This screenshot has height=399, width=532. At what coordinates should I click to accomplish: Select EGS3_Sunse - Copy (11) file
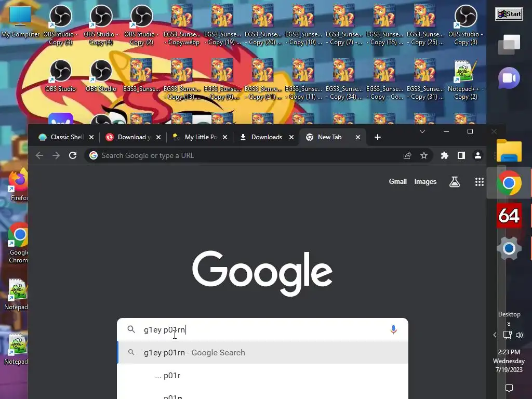pos(303,79)
